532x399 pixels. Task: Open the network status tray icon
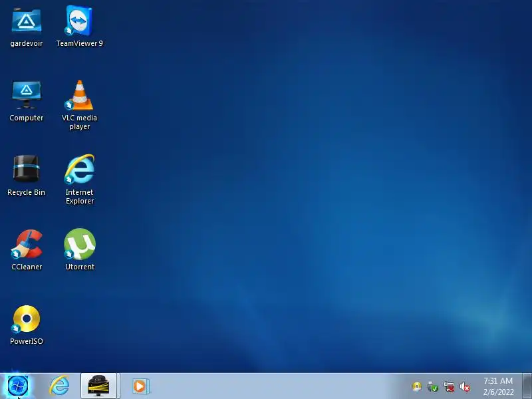click(x=448, y=387)
